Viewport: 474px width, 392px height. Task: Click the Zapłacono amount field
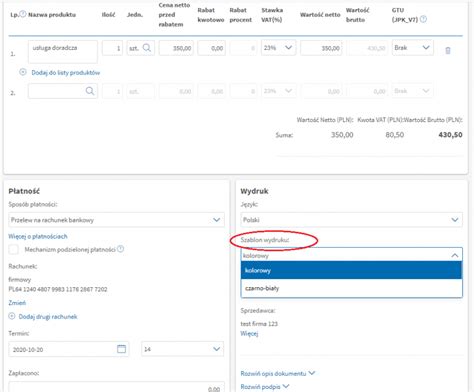point(116,387)
